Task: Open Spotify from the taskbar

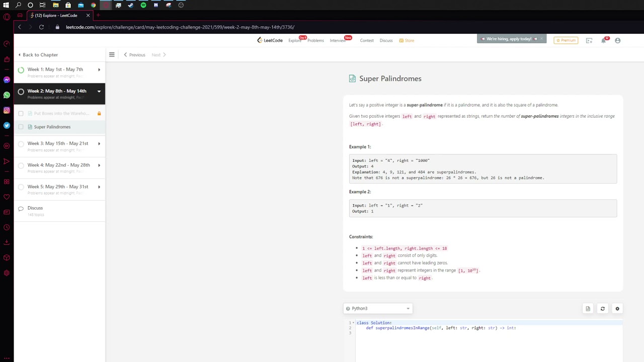Action: tap(143, 5)
